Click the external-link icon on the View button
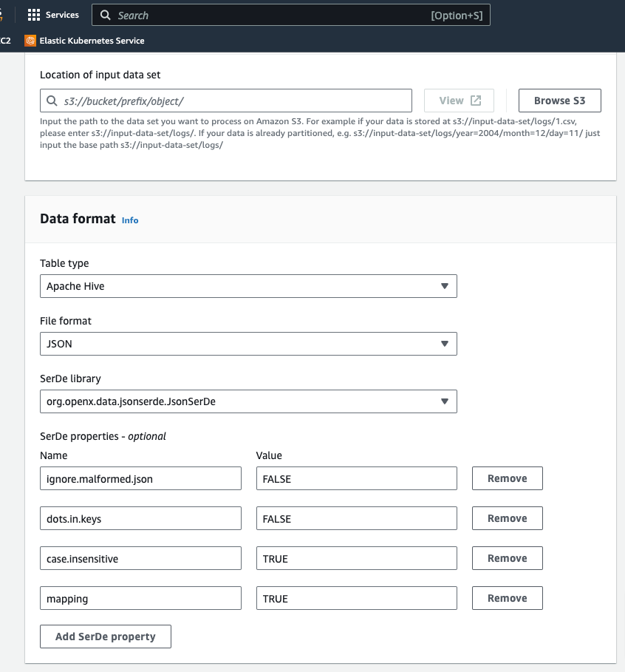Image resolution: width=625 pixels, height=672 pixels. coord(476,101)
